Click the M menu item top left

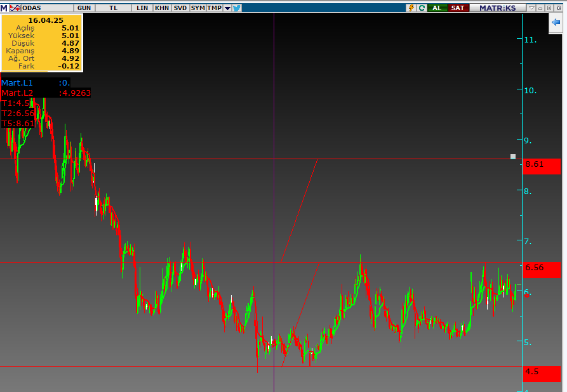[x=5, y=8]
